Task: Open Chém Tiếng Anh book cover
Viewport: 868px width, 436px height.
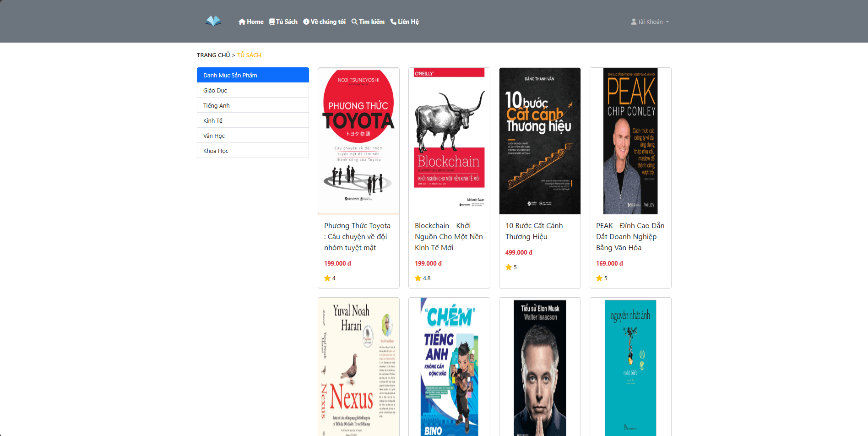Action: click(449, 367)
